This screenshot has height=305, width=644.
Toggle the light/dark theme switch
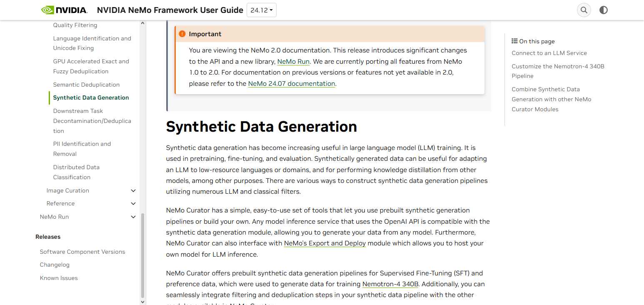click(x=604, y=10)
